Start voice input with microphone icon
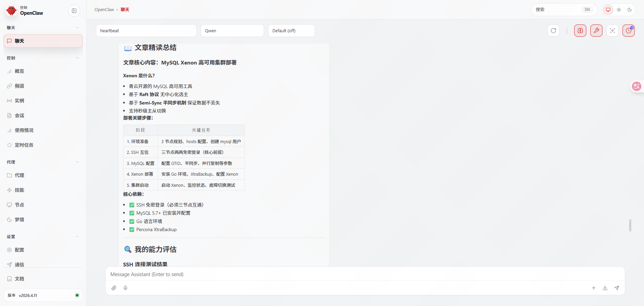The height and width of the screenshot is (306, 644). pyautogui.click(x=125, y=288)
